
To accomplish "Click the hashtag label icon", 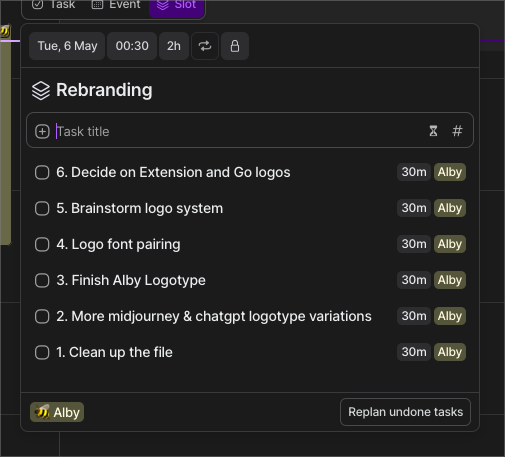I will (x=457, y=131).
